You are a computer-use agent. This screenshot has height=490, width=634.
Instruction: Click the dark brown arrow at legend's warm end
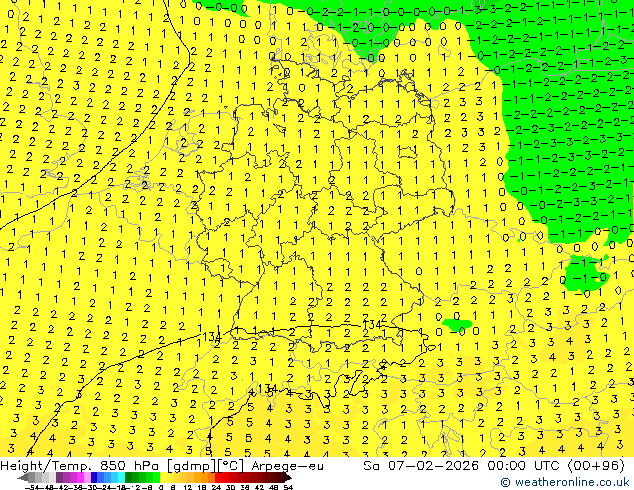click(x=288, y=477)
